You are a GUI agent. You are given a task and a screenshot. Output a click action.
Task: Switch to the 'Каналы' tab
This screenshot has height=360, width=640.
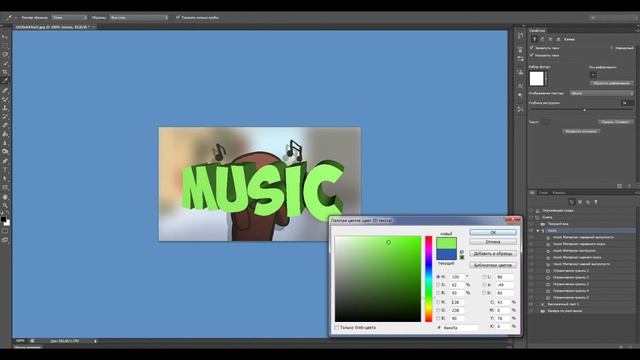coord(559,193)
